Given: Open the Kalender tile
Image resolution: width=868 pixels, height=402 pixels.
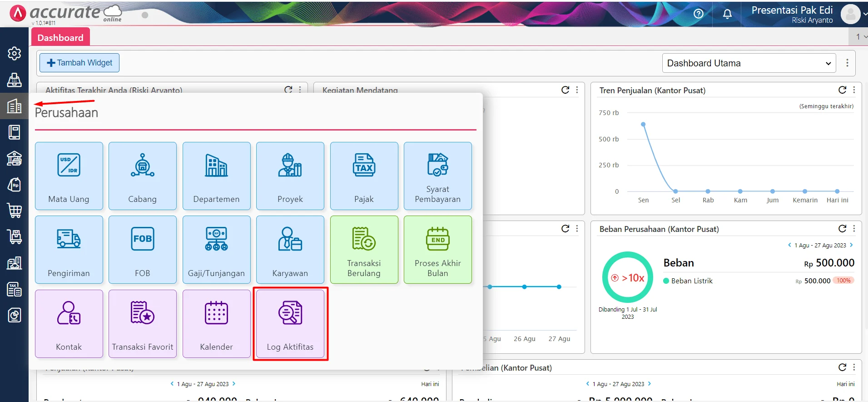Looking at the screenshot, I should click(x=216, y=324).
